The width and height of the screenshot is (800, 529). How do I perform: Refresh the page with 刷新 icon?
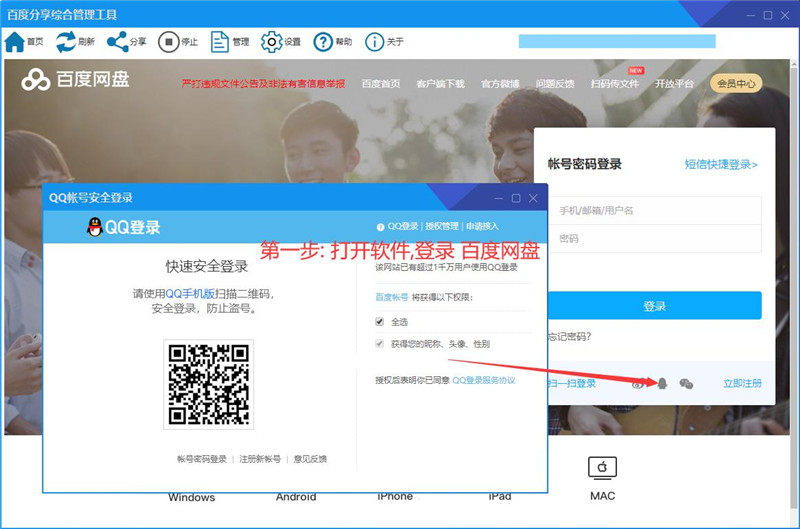(x=66, y=42)
